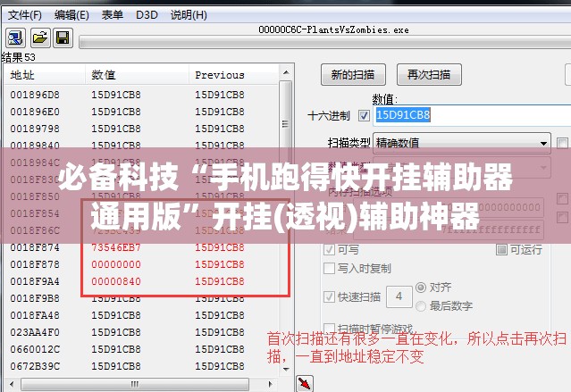
Task: Open the D3D menu
Action: click(x=147, y=15)
